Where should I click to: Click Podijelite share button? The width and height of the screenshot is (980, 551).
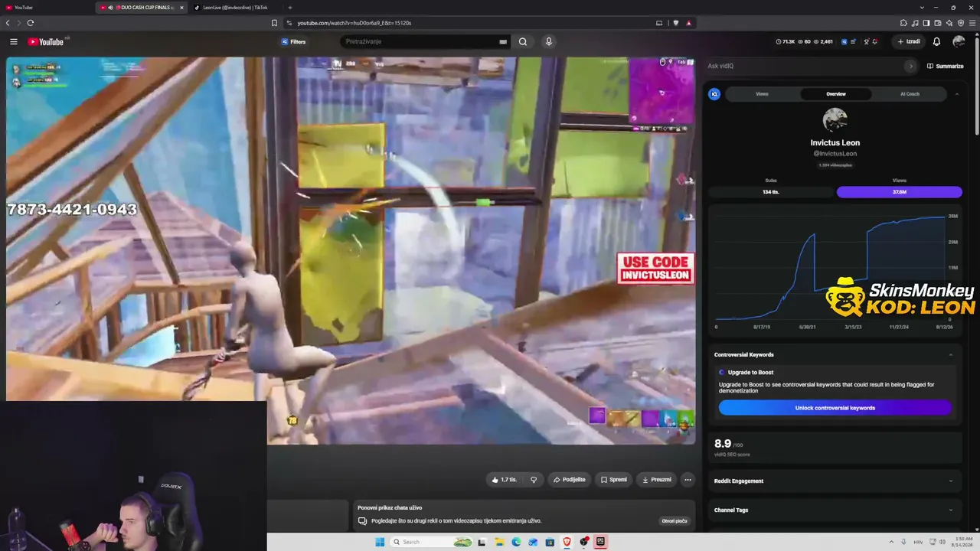569,480
